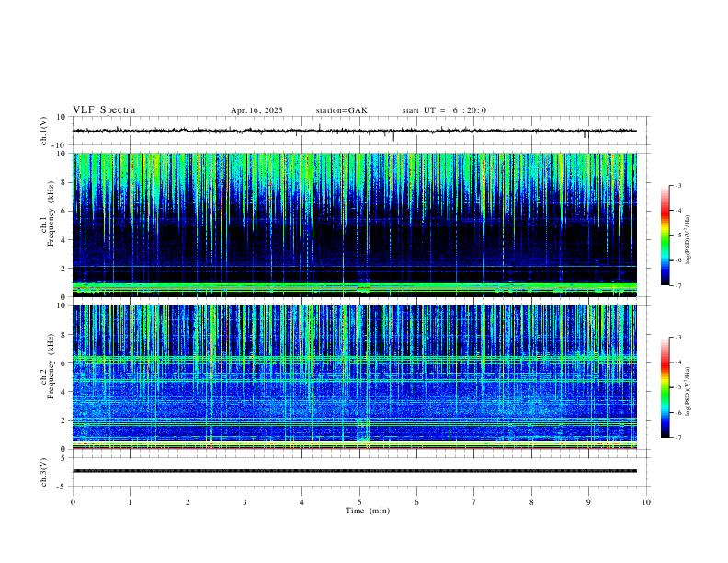Click the time axis tick '2'
Viewport: 728px width, 563px height.
[188, 502]
